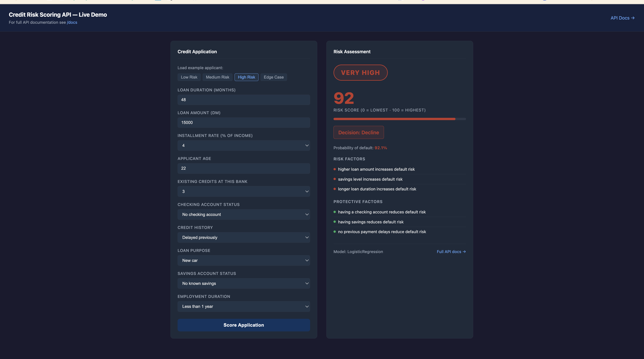The height and width of the screenshot is (359, 644).
Task: Click the VERY HIGH risk badge
Action: [360, 73]
